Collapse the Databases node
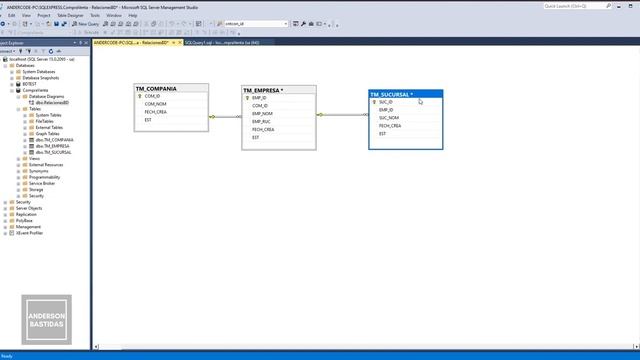Screen dimensions: 640x360 tap(5, 66)
